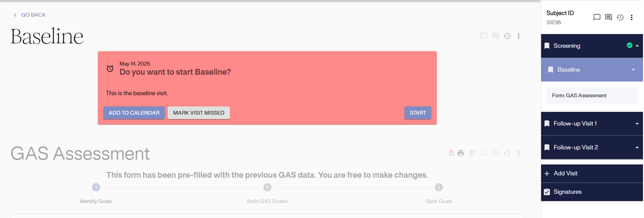This screenshot has width=644, height=218.
Task: Click the GAS Assessment lock icon
Action: click(451, 153)
